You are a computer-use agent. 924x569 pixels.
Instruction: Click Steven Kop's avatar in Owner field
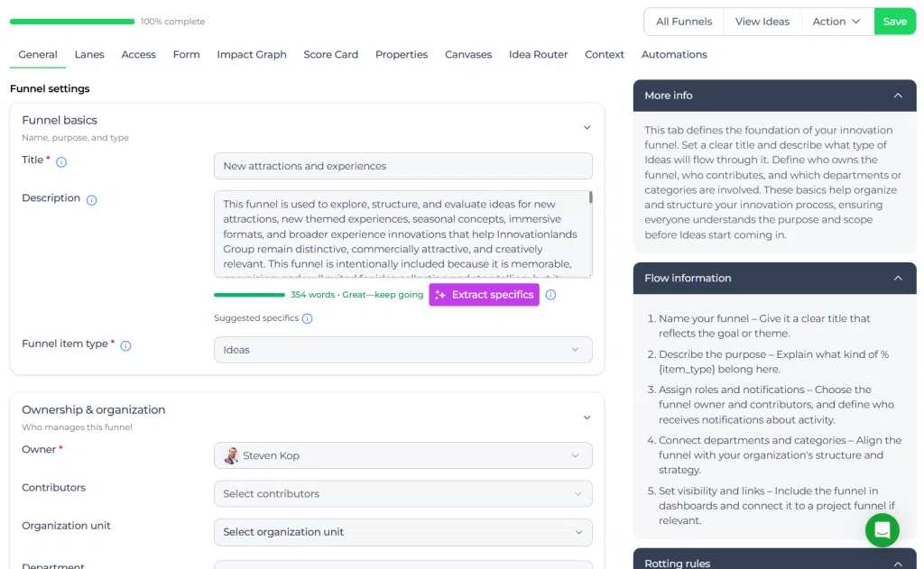coord(231,455)
